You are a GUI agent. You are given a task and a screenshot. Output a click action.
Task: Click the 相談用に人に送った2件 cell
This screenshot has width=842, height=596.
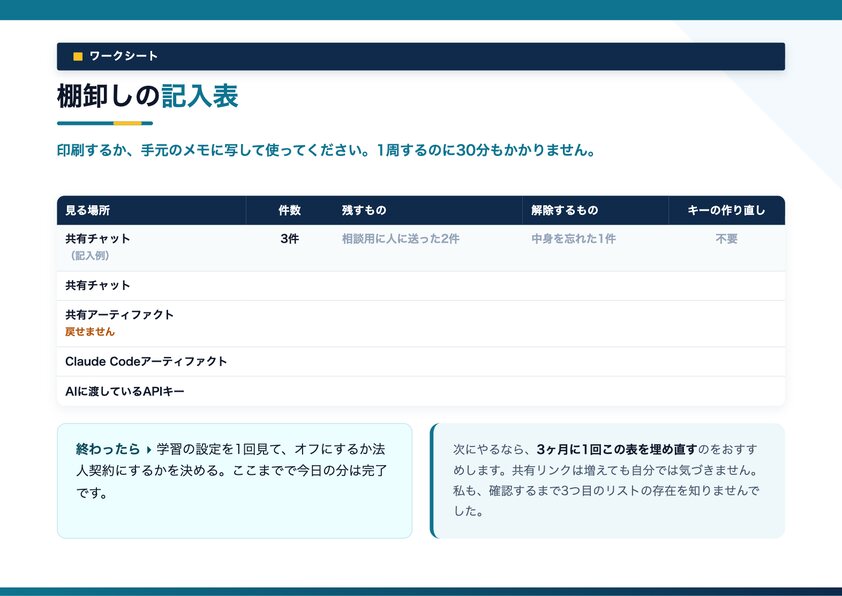(401, 239)
